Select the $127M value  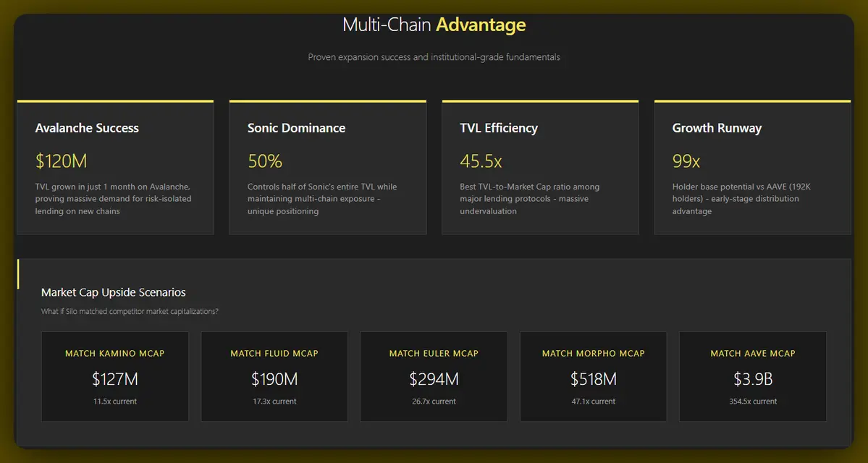tap(114, 379)
